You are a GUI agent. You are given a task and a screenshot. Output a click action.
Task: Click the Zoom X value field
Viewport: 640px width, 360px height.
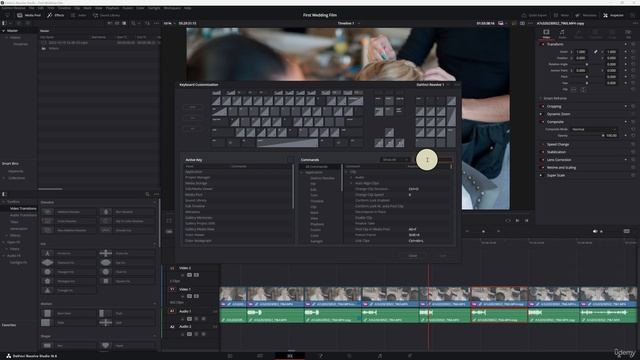pos(581,52)
